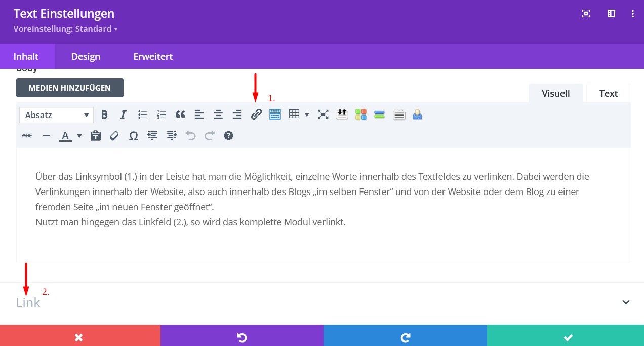Expand the Link section chevron
This screenshot has width=644, height=346.
[626, 302]
